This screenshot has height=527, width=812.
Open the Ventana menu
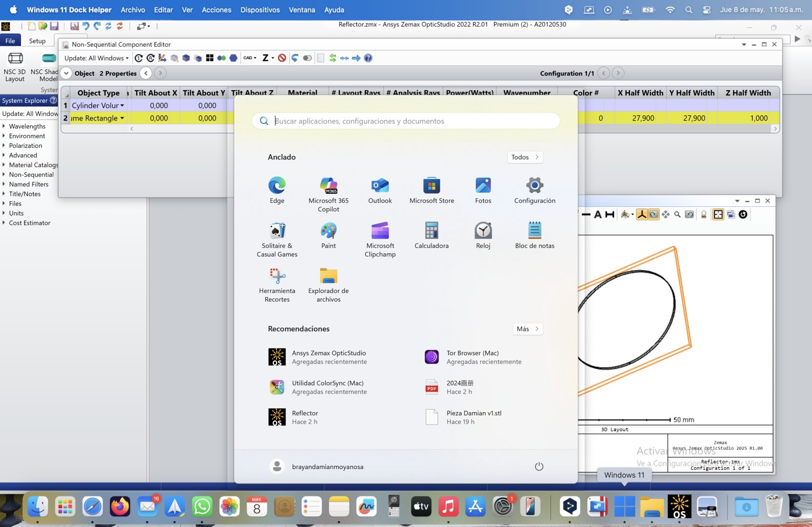[302, 10]
